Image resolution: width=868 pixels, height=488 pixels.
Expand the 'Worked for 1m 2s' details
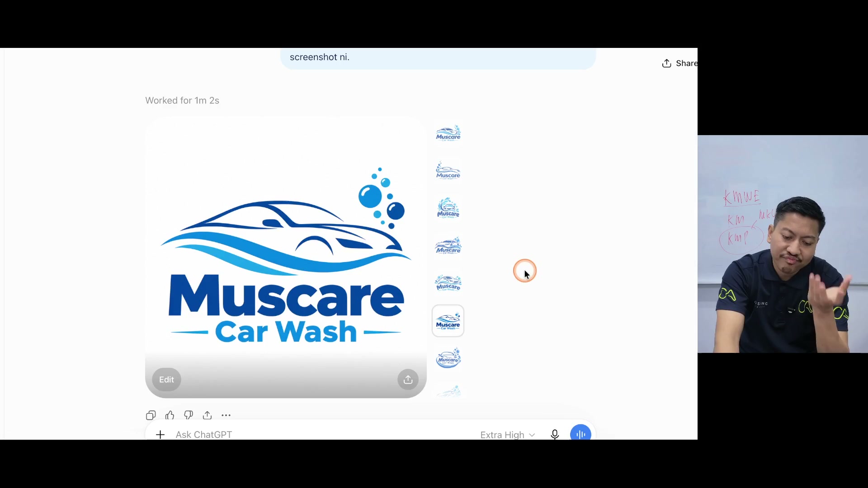[182, 100]
